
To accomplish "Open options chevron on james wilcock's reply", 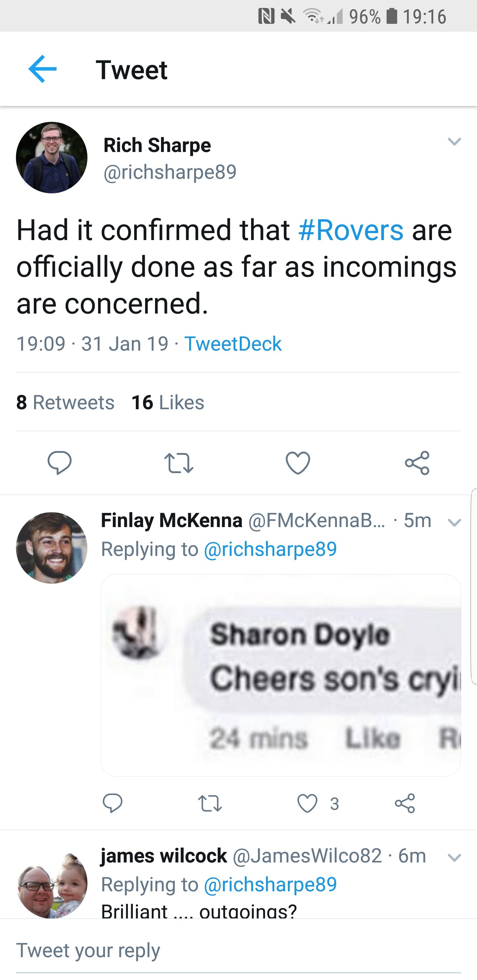I will 454,857.
